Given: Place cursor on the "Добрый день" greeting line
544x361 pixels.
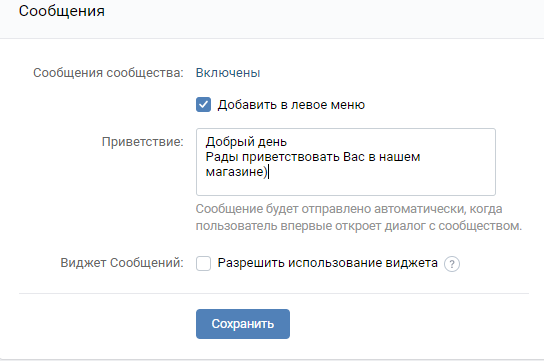Looking at the screenshot, I should coord(246,142).
